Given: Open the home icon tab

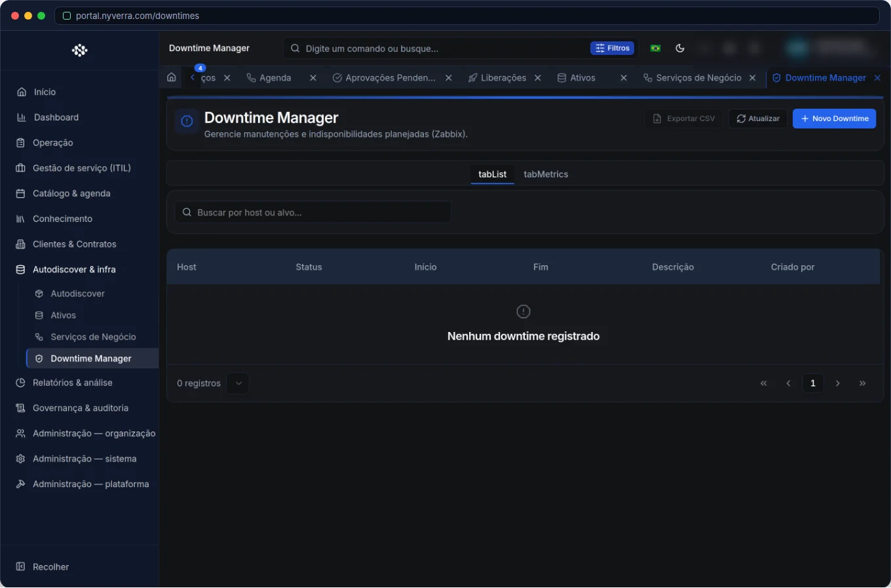Looking at the screenshot, I should click(172, 77).
